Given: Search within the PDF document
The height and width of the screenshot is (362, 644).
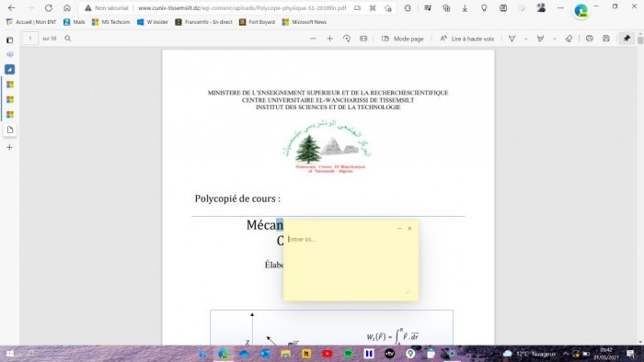Looking at the screenshot, I should tap(68, 39).
